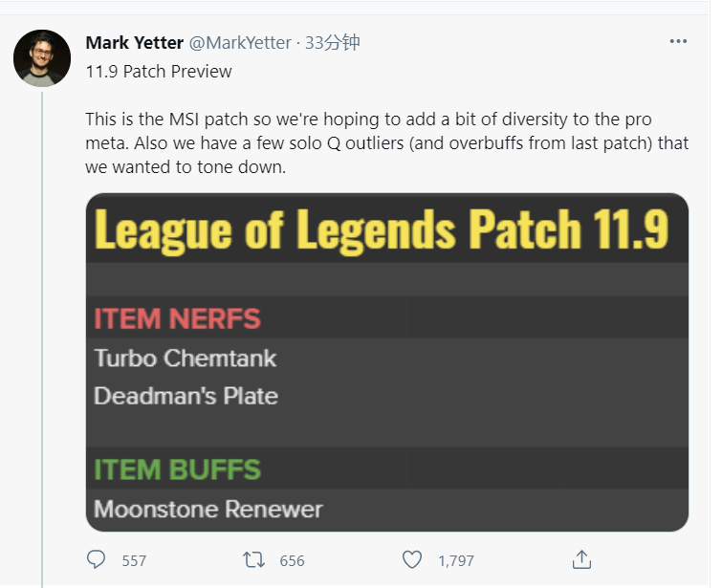
Task: Open Mark Yetter's profile picture
Action: pyautogui.click(x=42, y=58)
